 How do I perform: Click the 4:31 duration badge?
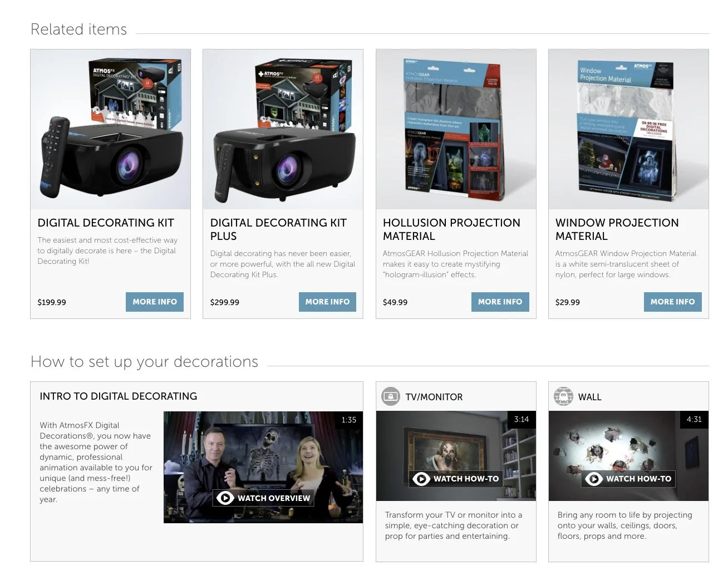694,419
